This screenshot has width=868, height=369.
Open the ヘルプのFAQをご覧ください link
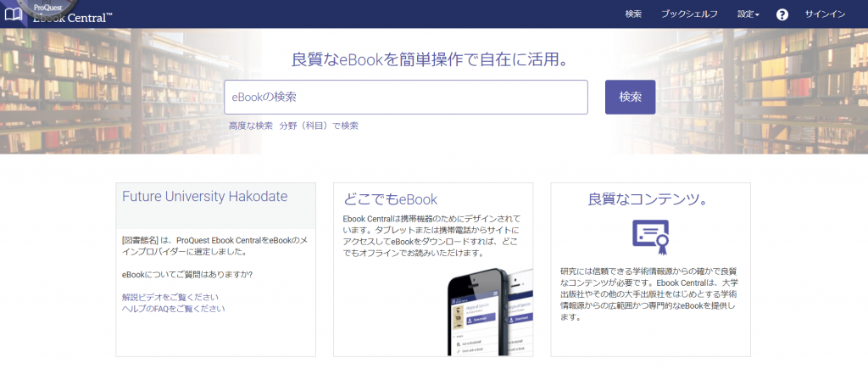coord(173,309)
